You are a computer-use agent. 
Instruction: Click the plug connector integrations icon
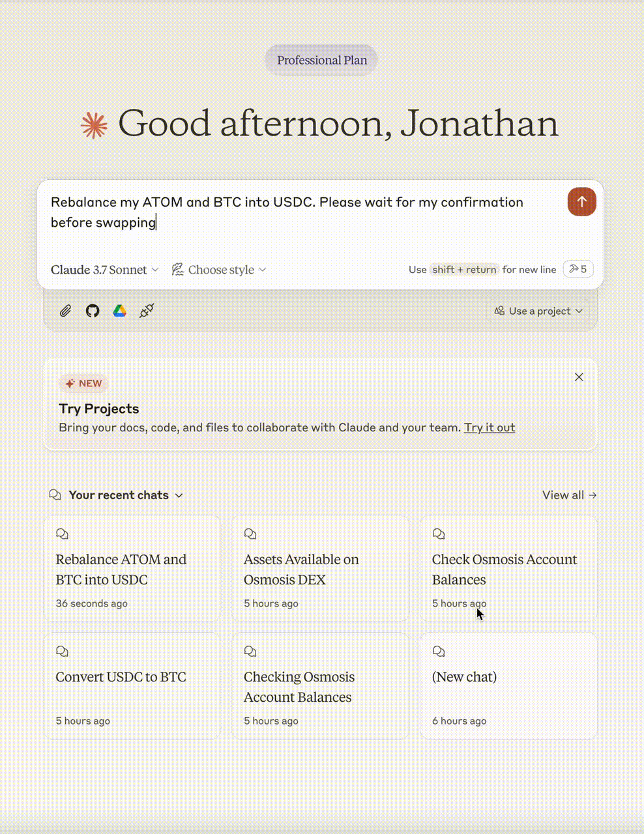147,311
